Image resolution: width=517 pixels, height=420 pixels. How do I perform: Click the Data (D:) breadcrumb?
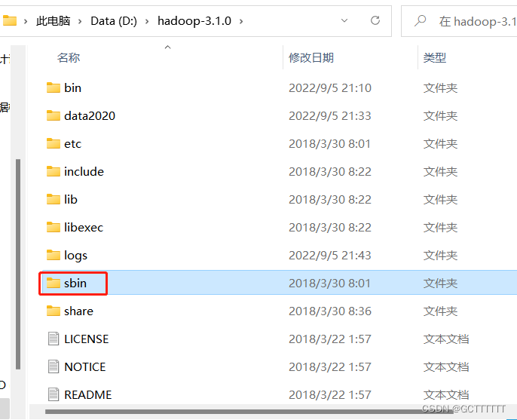[114, 21]
